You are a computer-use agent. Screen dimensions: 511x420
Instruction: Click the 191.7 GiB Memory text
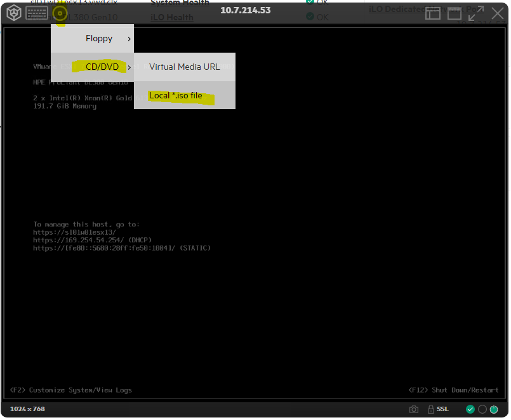click(65, 106)
